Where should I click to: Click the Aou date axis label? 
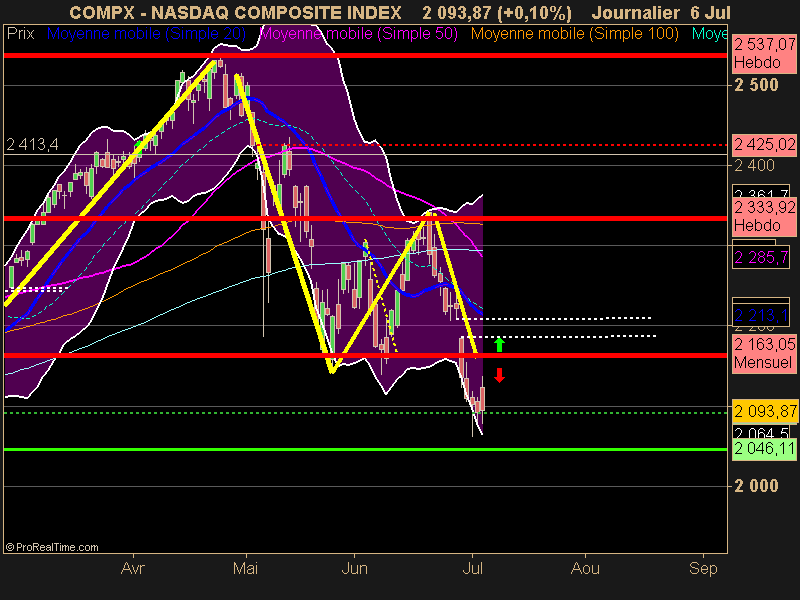coord(585,568)
